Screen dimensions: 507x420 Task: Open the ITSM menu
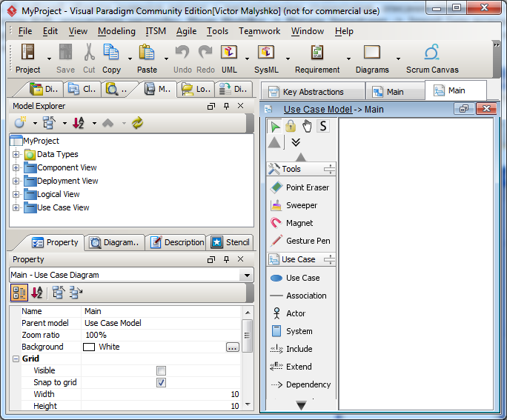pos(156,31)
